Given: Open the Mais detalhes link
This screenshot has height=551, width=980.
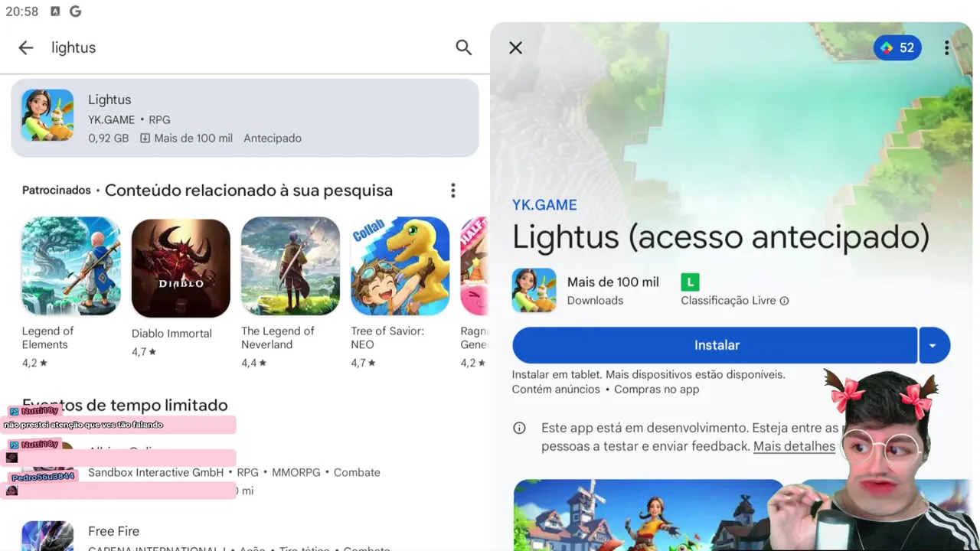Looking at the screenshot, I should pos(794,446).
